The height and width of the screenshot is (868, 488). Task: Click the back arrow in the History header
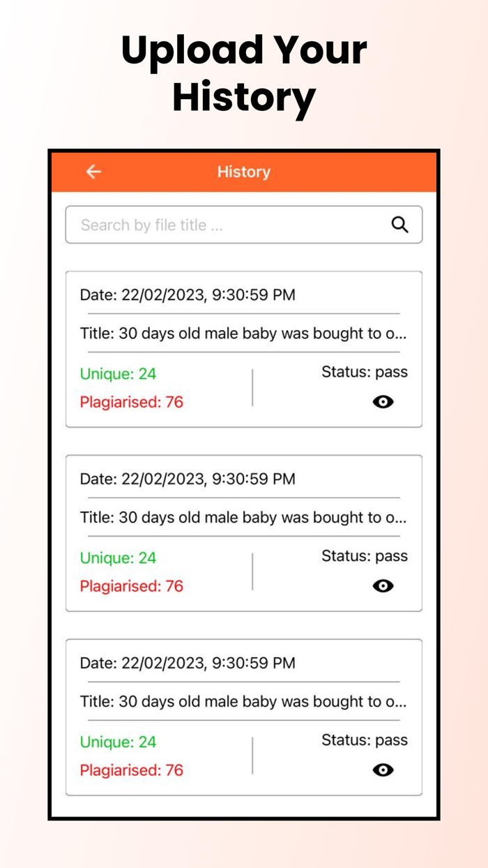tap(93, 172)
